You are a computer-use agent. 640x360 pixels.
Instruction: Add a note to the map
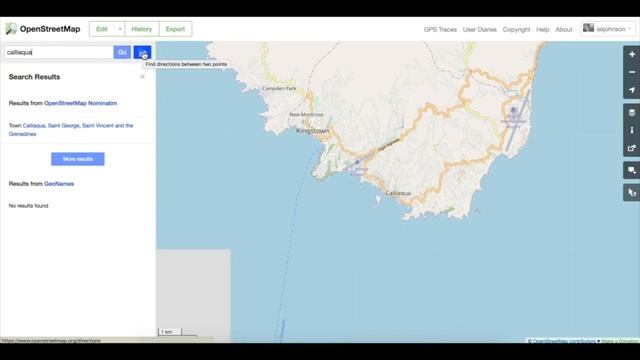[x=632, y=170]
